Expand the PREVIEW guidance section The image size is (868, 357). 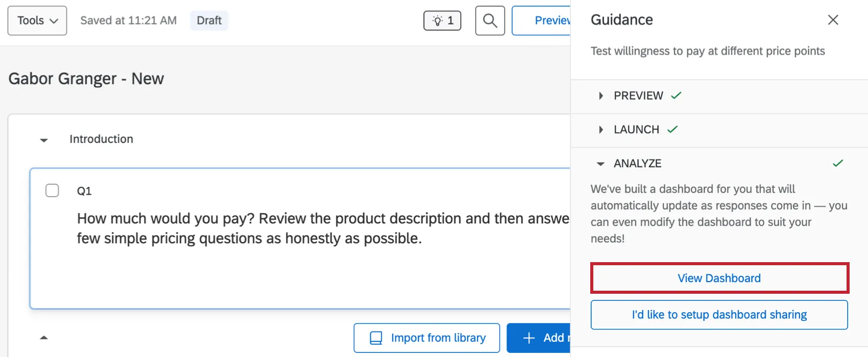tap(600, 95)
